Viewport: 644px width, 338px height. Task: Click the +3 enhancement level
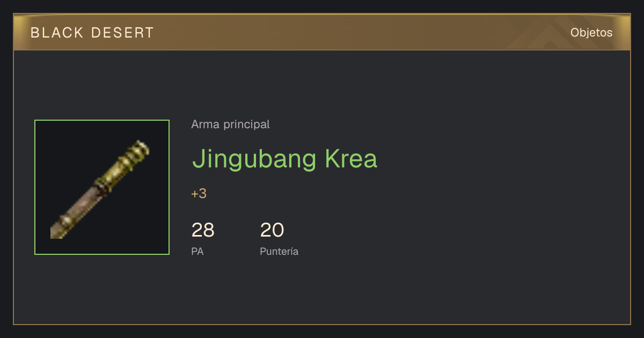(x=199, y=194)
